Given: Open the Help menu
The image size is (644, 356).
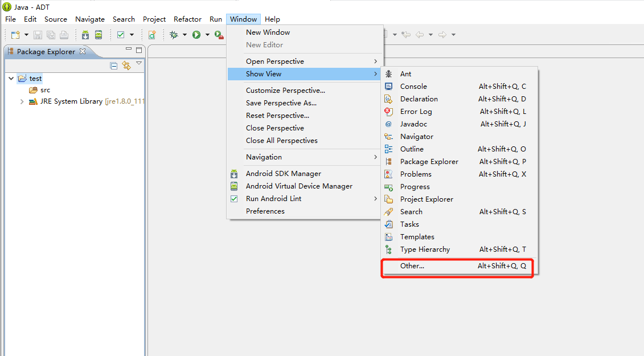Looking at the screenshot, I should (272, 19).
